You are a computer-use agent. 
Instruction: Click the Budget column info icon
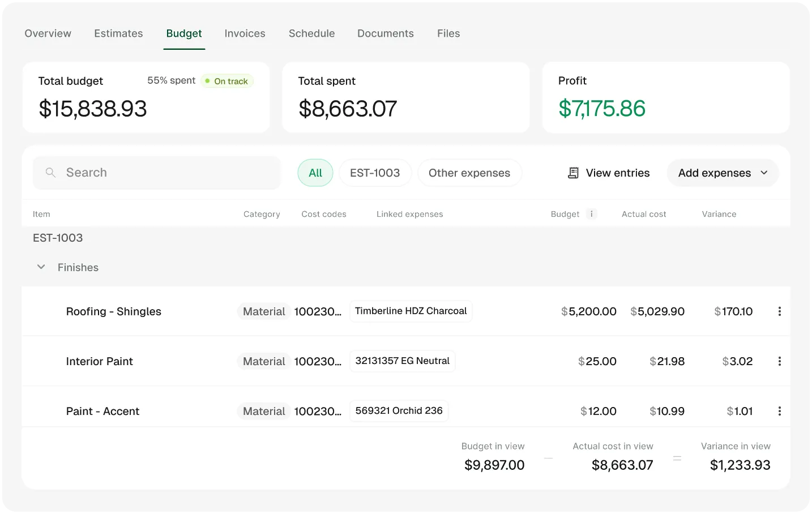point(591,214)
